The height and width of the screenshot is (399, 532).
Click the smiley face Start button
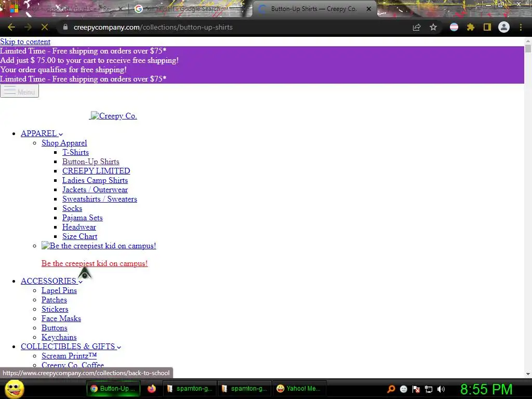tap(15, 389)
